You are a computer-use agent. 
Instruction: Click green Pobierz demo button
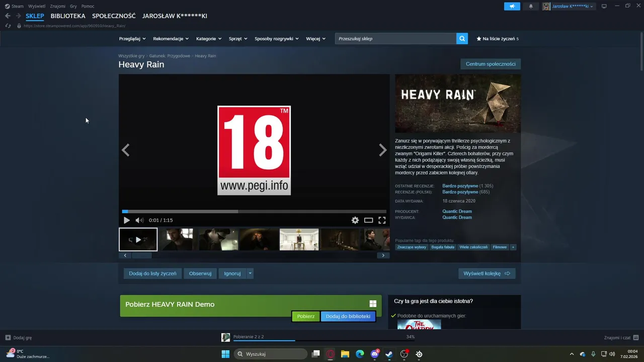306,316
